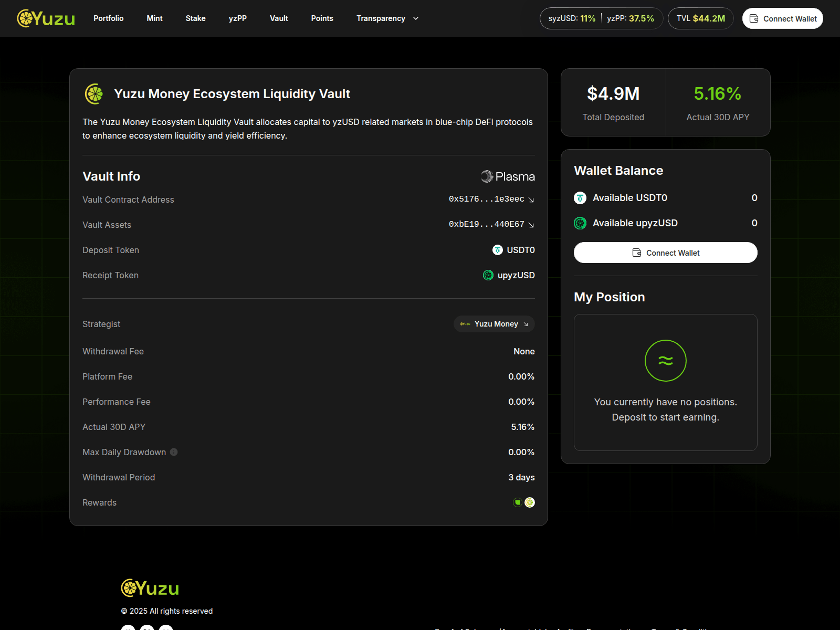Navigate to yzPP section
Viewport: 840px width, 630px height.
point(237,18)
